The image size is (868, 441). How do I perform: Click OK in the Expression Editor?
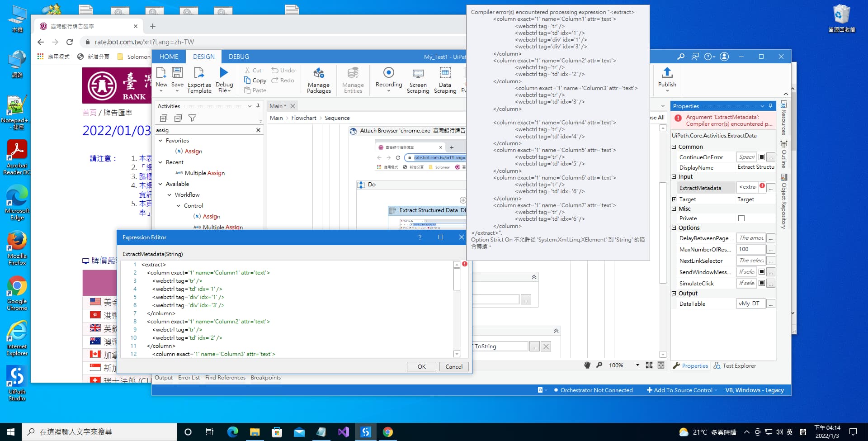click(x=421, y=366)
